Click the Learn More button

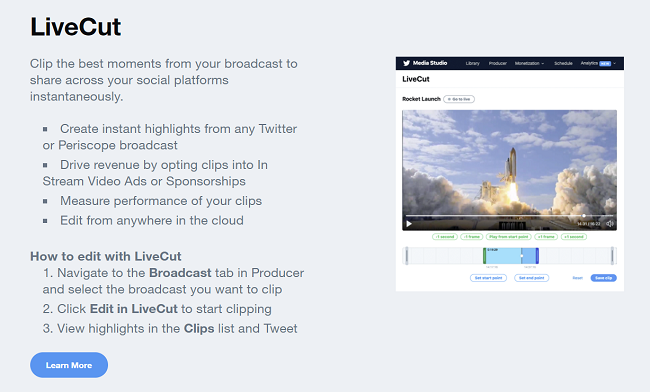pos(69,365)
